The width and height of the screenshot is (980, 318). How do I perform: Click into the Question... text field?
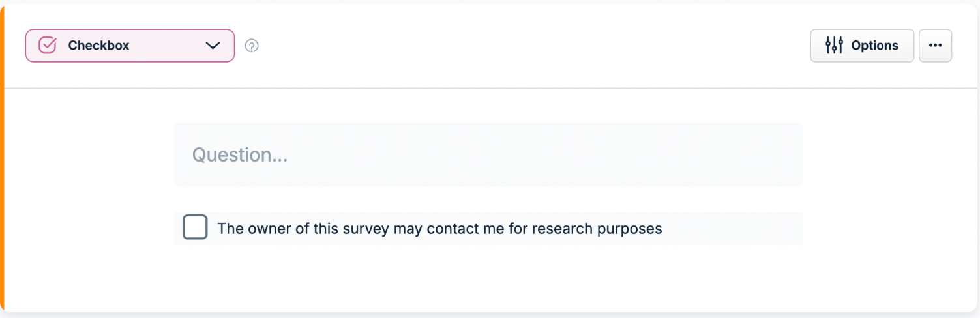click(488, 154)
